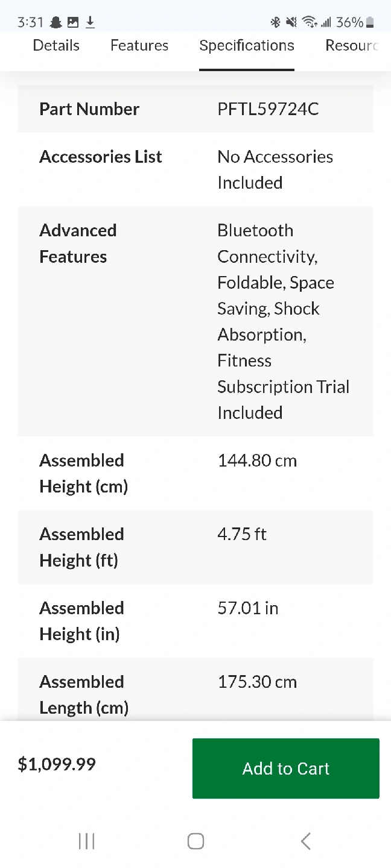Tap the part number PFTL59724C

(268, 109)
